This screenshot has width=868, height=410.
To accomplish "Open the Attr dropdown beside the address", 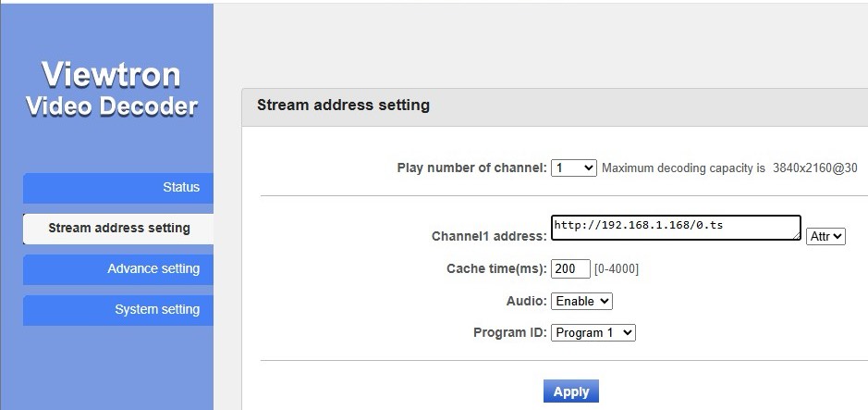I will pos(825,236).
